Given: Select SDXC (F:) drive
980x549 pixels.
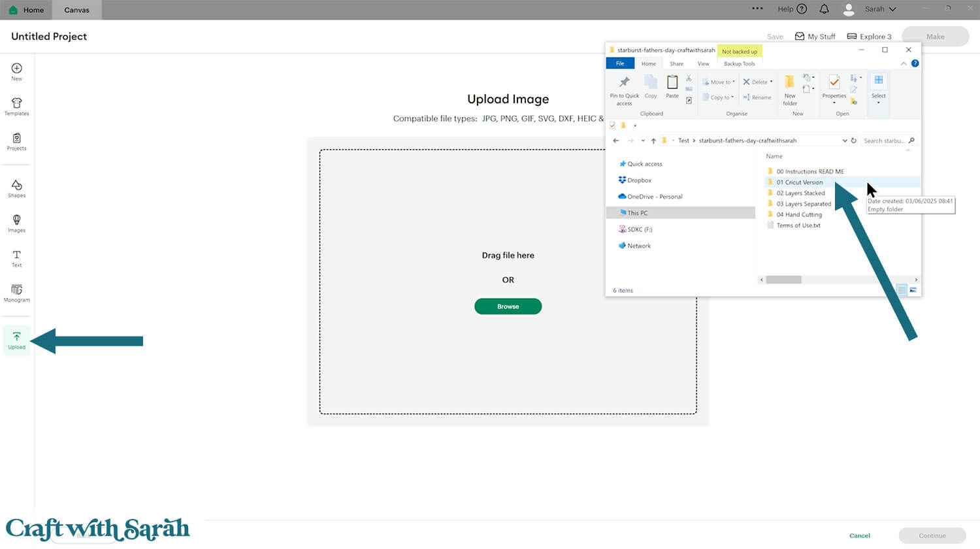Looking at the screenshot, I should tap(635, 229).
